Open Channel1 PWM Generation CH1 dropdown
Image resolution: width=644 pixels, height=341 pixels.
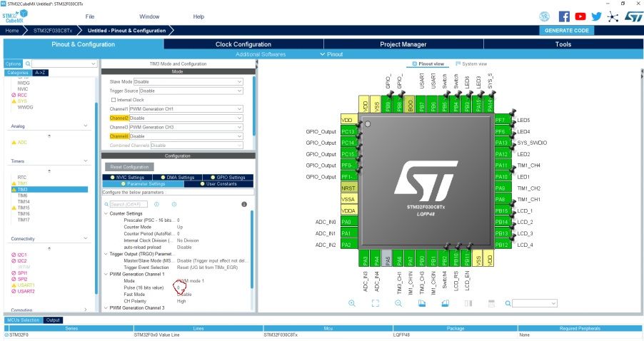(186, 108)
